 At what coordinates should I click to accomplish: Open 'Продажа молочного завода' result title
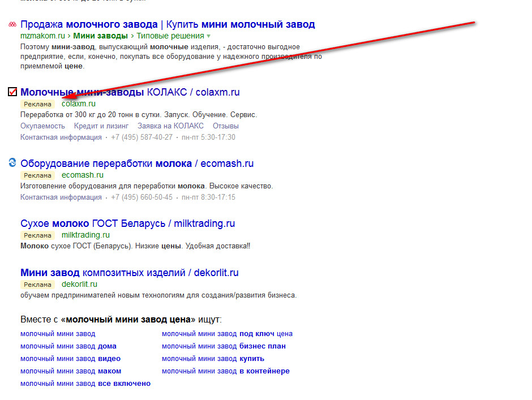(168, 24)
